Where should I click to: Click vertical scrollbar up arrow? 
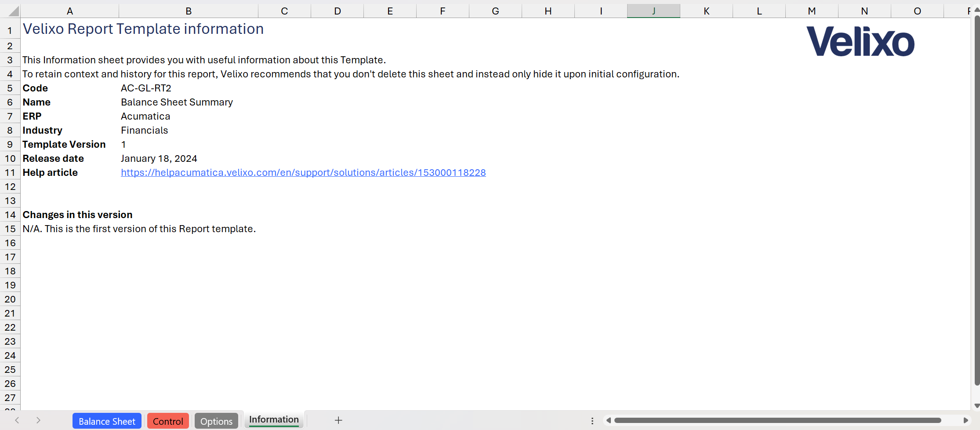pyautogui.click(x=977, y=9)
